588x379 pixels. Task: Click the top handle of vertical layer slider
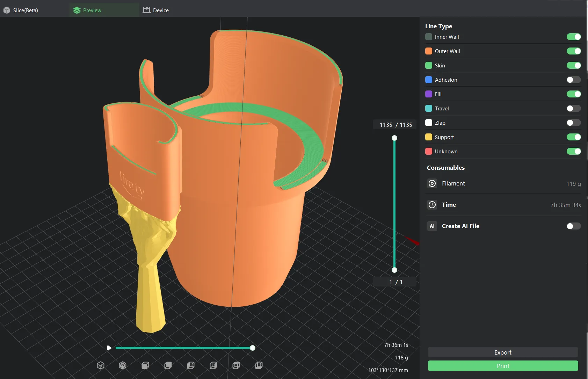(394, 138)
